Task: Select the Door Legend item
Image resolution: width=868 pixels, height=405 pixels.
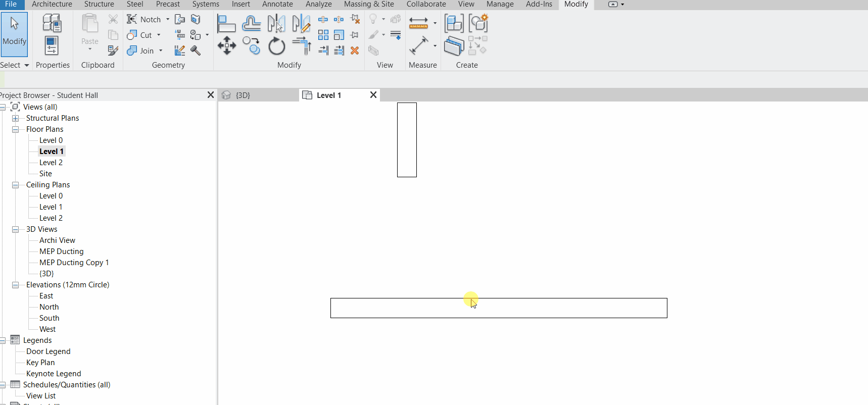Action: pyautogui.click(x=49, y=351)
